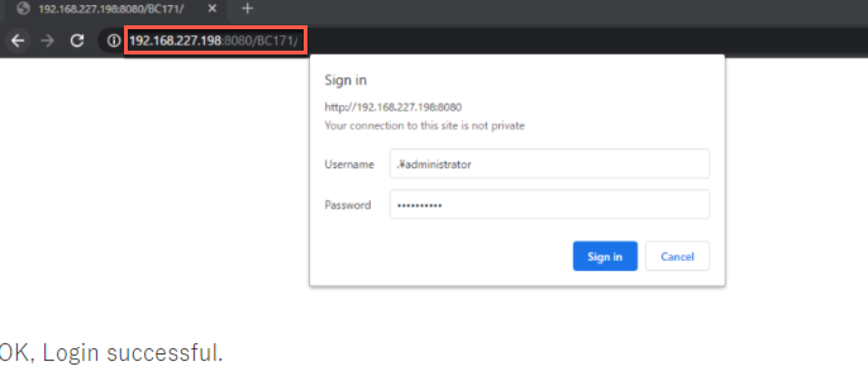
Task: Click the "Sign in" dialog heading
Action: 345,80
